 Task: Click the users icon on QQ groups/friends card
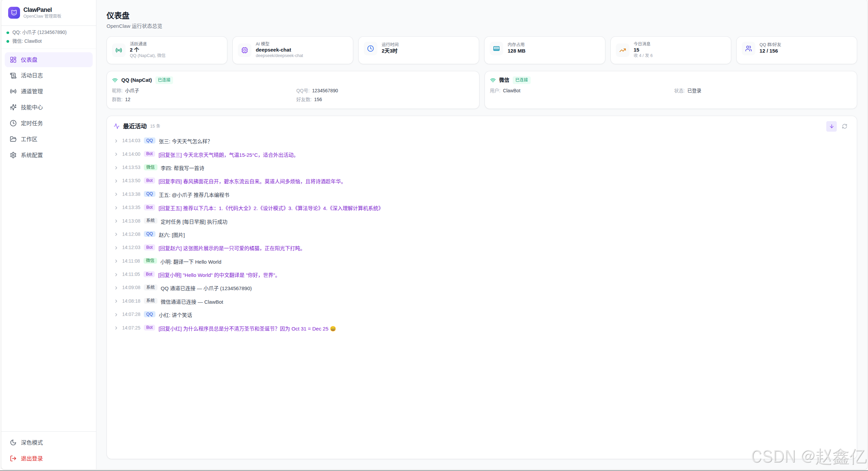(748, 49)
